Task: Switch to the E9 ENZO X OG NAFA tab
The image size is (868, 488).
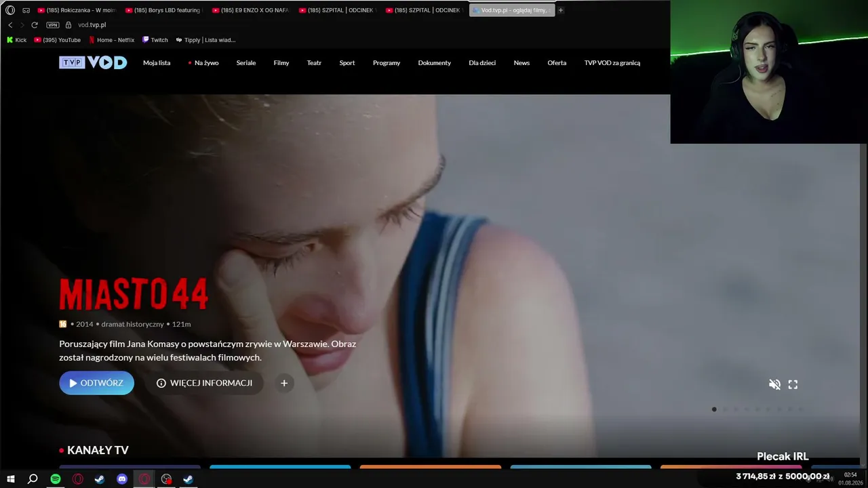Action: (x=252, y=10)
